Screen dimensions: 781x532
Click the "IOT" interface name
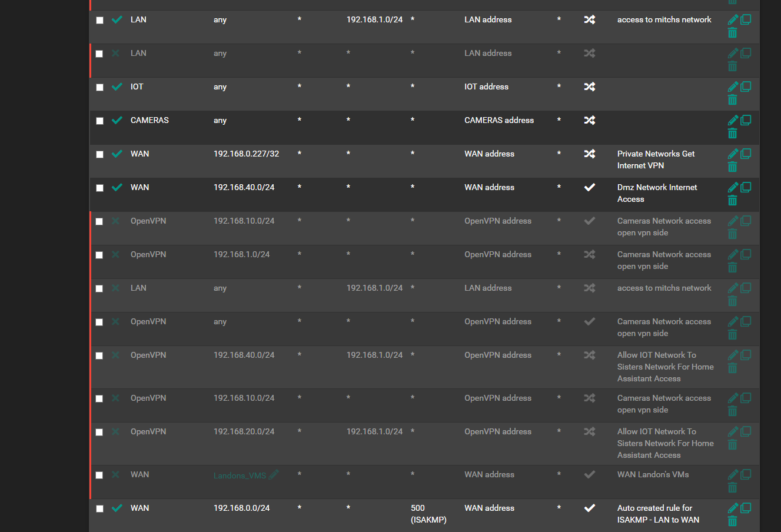(137, 87)
